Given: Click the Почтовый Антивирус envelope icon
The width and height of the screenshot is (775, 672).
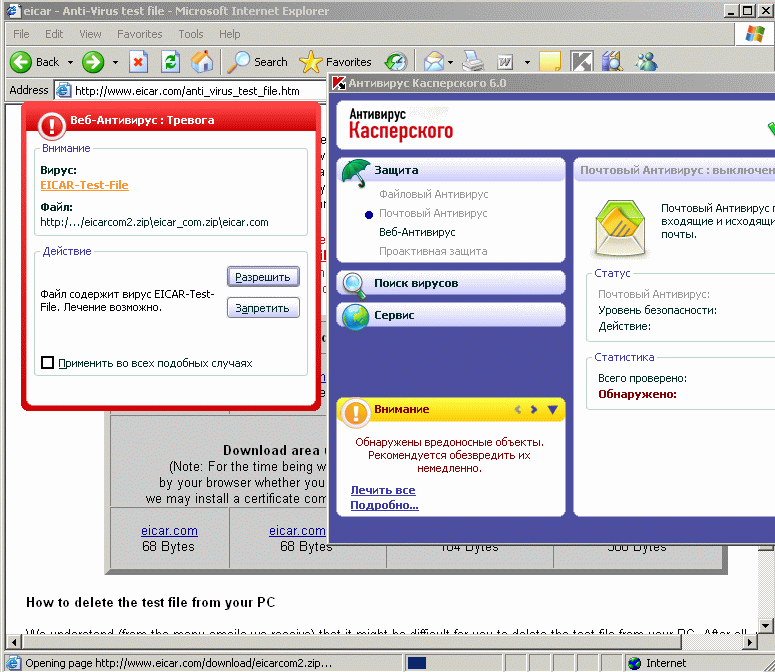Looking at the screenshot, I should pyautogui.click(x=621, y=228).
